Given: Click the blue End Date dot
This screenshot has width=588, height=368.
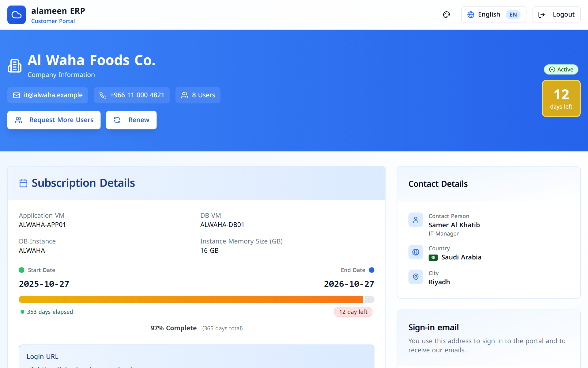Looking at the screenshot, I should pyautogui.click(x=371, y=270).
